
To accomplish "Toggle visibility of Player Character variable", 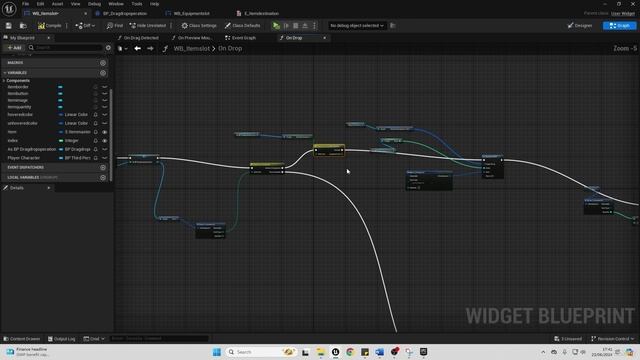I will click(105, 158).
